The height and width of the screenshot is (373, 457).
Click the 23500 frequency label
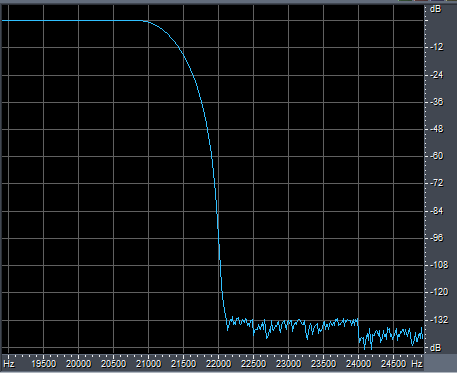323,363
